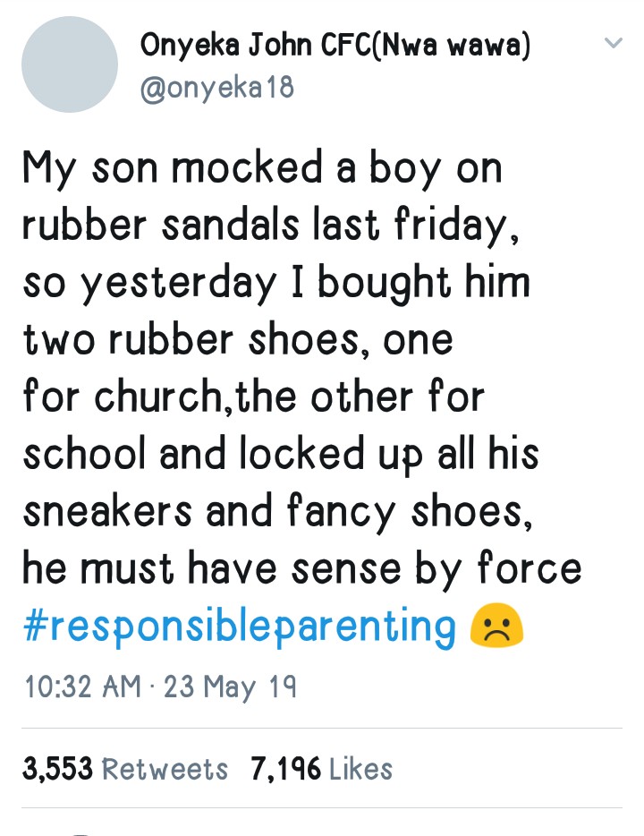
Task: Click the 10:32 AM timestamp
Action: click(82, 687)
